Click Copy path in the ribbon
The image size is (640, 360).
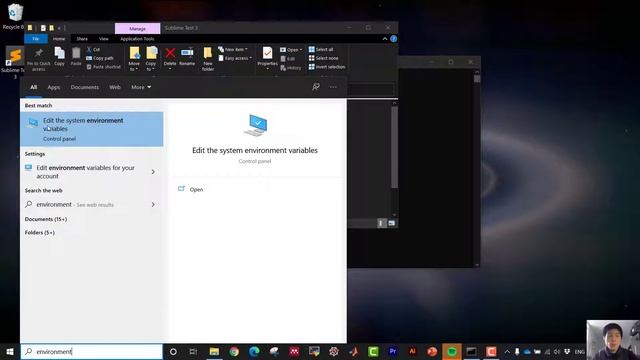coord(100,58)
